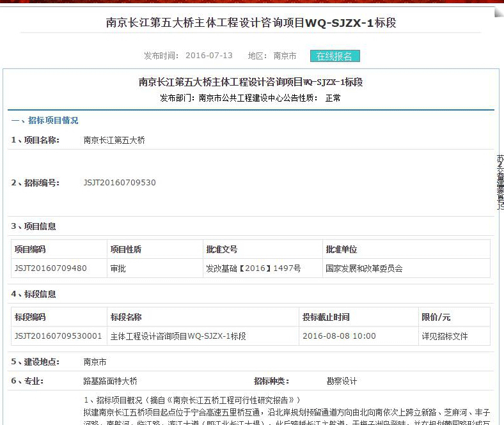The image size is (504, 425).
Task: Click the 批准单位 column header
Action: tap(342, 249)
